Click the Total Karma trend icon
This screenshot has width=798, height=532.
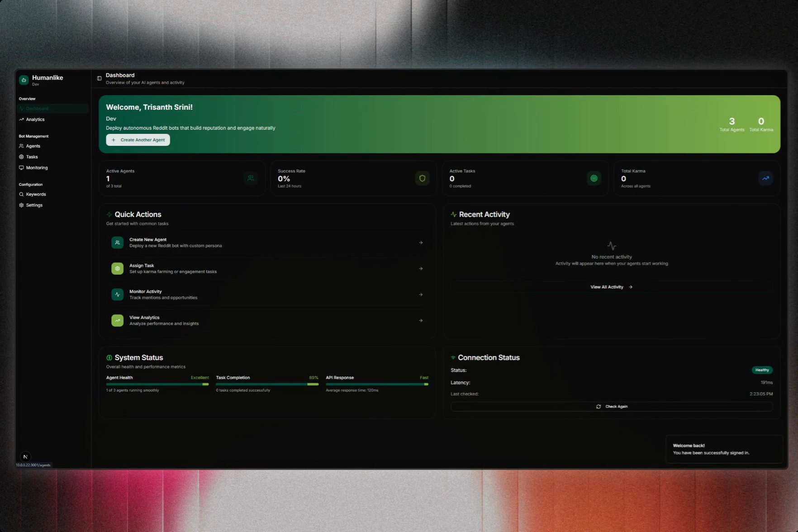pos(765,178)
